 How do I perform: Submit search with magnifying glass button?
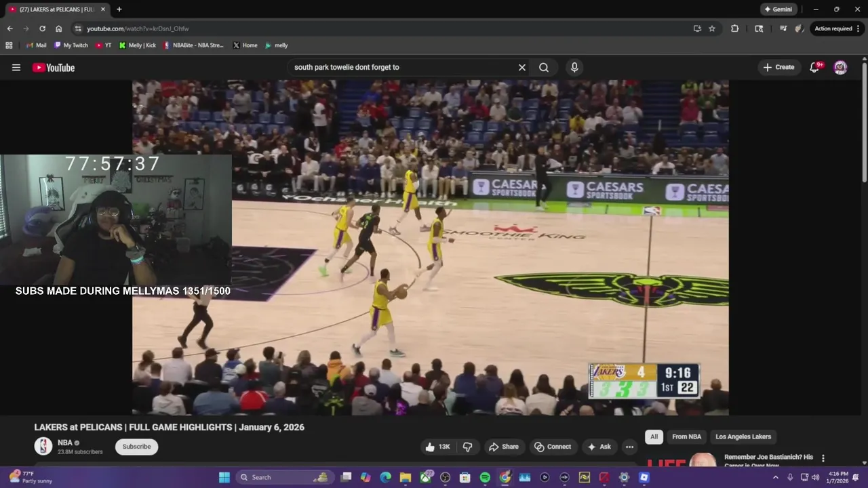544,67
